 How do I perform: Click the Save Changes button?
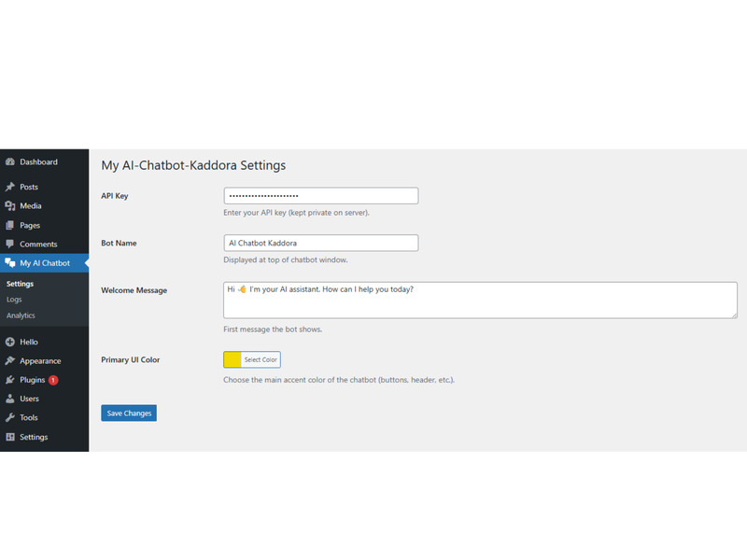coord(128,413)
